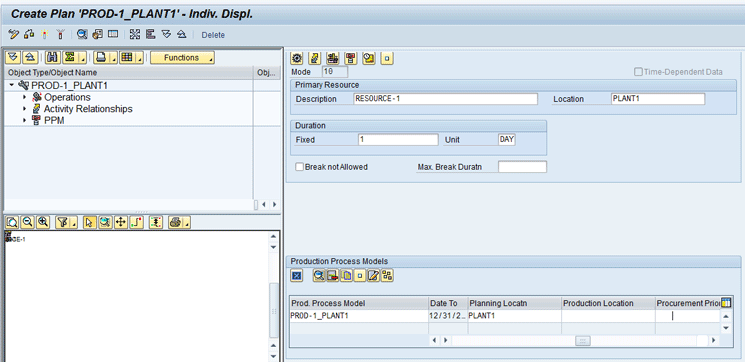Click the blank document icon above Mode field
This screenshot has height=362, width=745.
coord(387,58)
